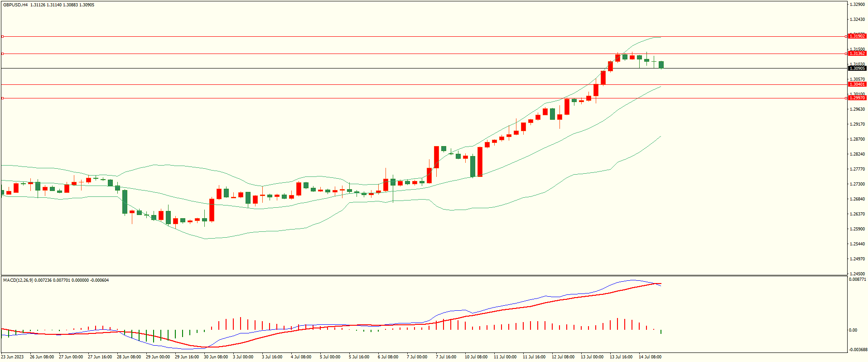The width and height of the screenshot is (868, 362).
Task: Click the 1.26840 price axis label
Action: click(x=857, y=199)
